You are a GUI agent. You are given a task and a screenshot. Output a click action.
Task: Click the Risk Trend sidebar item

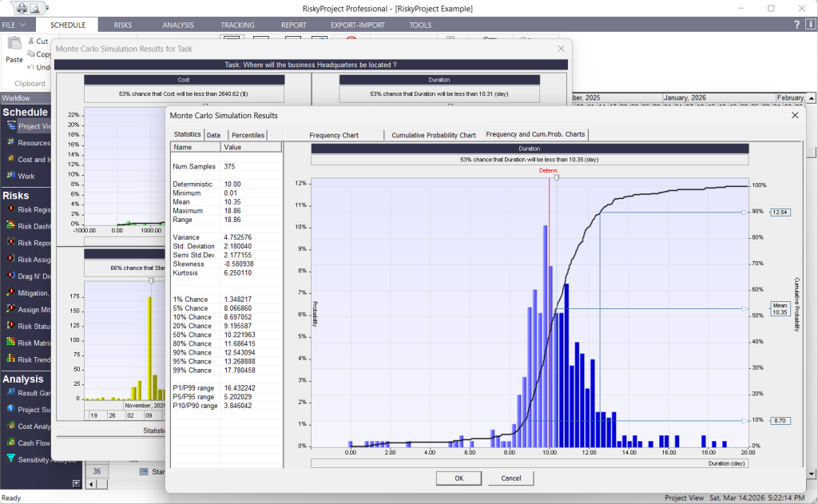click(11, 359)
